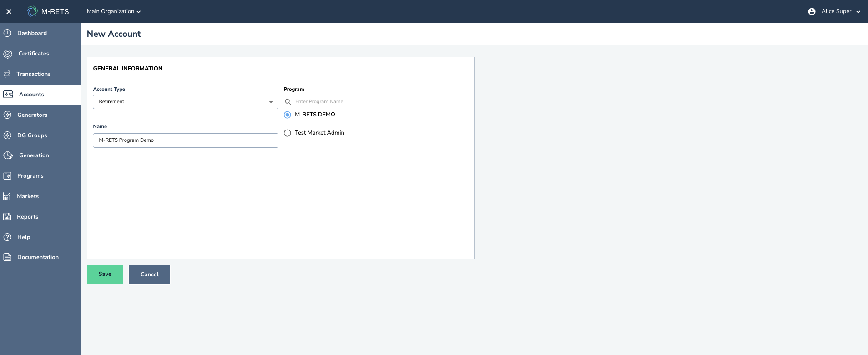Click the Help question mark icon

[7, 237]
